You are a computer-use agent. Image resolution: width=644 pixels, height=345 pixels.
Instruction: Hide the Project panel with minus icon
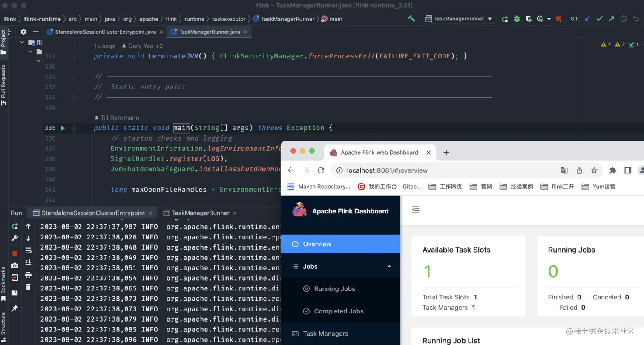point(36,32)
